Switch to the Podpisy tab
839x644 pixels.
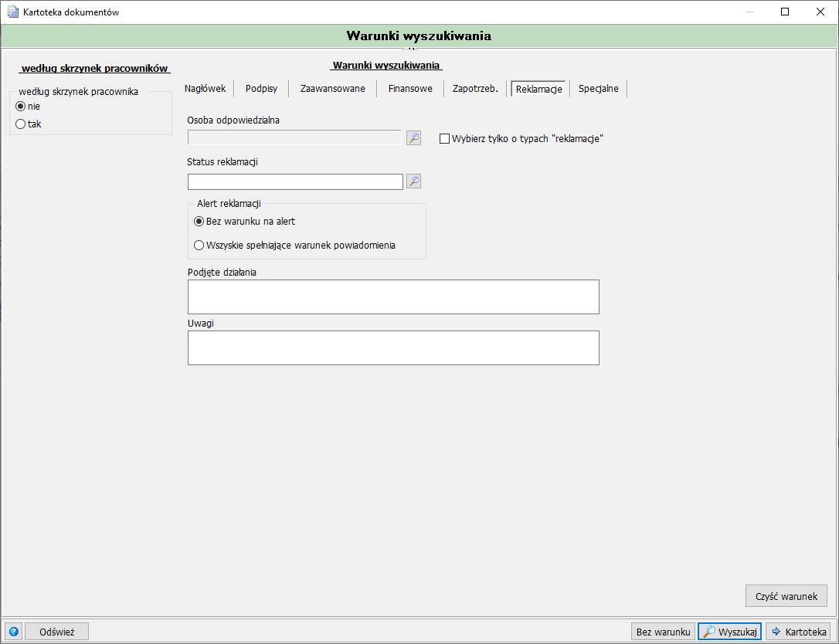261,89
